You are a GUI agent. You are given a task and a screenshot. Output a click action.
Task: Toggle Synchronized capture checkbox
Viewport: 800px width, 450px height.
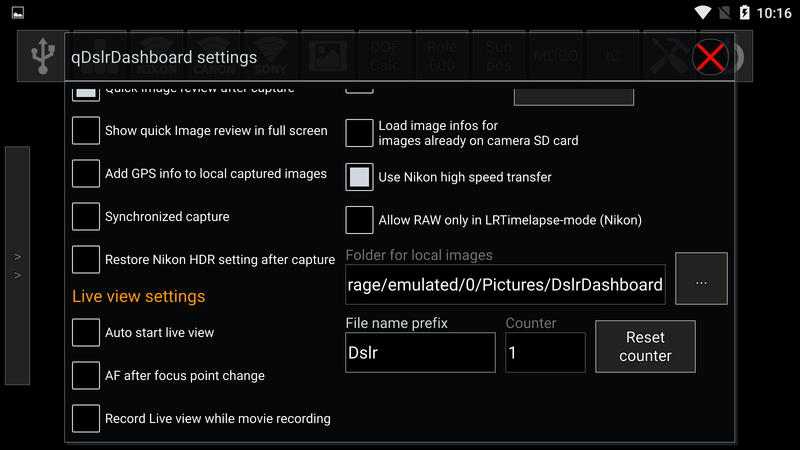click(x=86, y=217)
